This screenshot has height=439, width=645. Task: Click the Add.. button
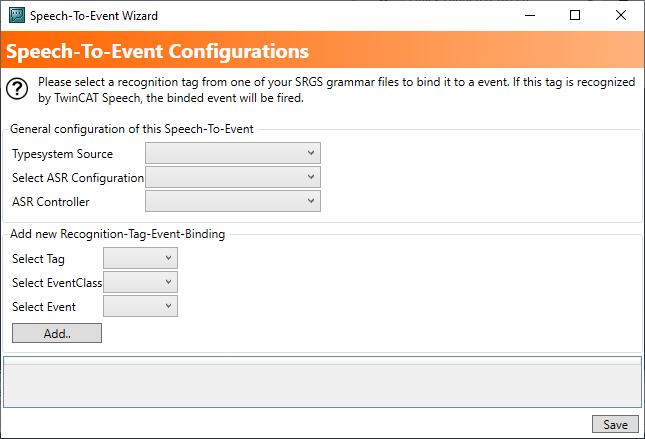(57, 333)
